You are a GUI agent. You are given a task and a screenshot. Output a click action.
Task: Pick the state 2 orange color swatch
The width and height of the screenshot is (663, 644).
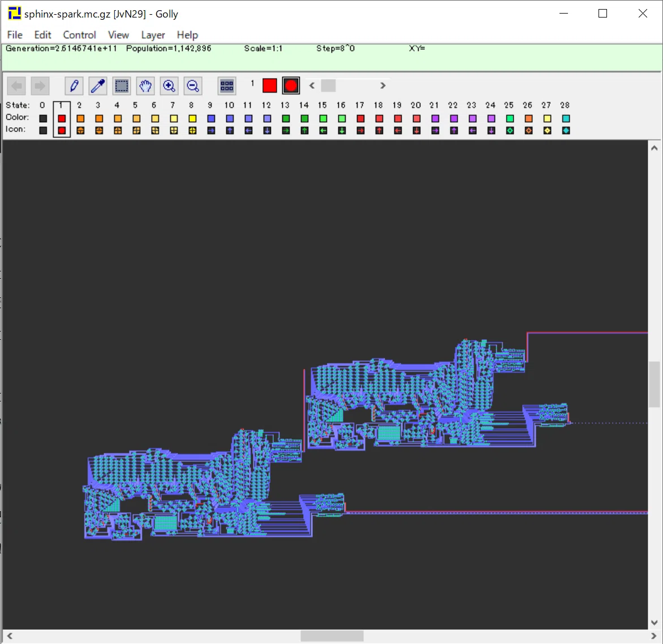coord(80,118)
